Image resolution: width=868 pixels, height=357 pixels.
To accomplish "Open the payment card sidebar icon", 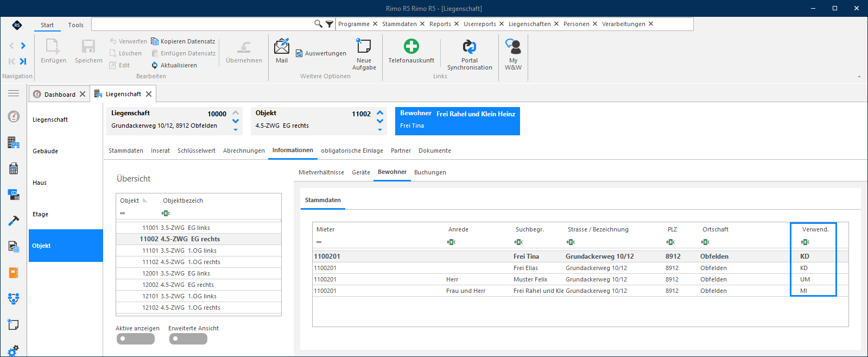I will coord(14,195).
